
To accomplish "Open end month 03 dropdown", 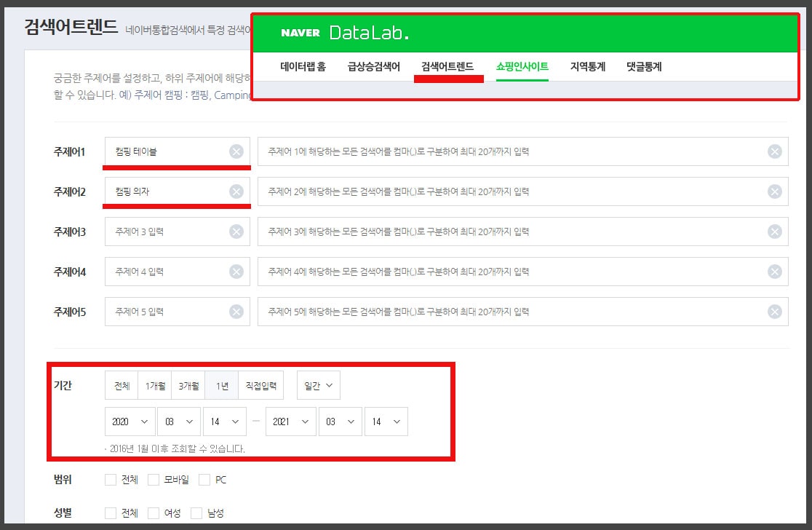I will [341, 422].
